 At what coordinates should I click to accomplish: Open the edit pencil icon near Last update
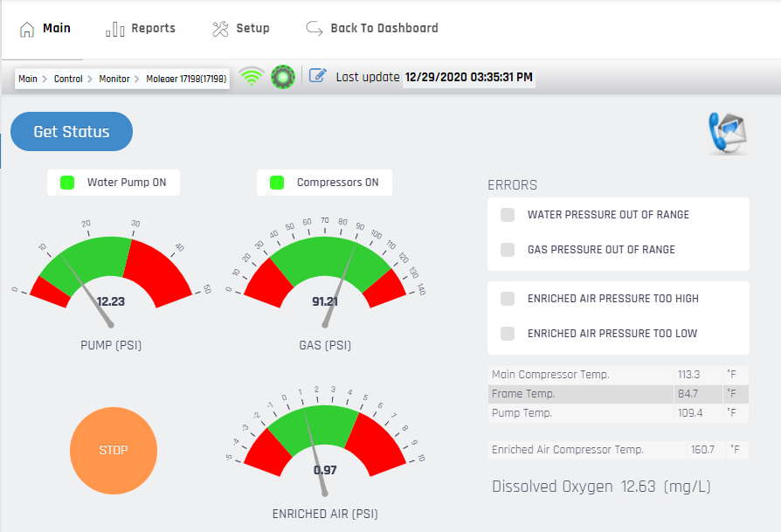click(x=316, y=77)
